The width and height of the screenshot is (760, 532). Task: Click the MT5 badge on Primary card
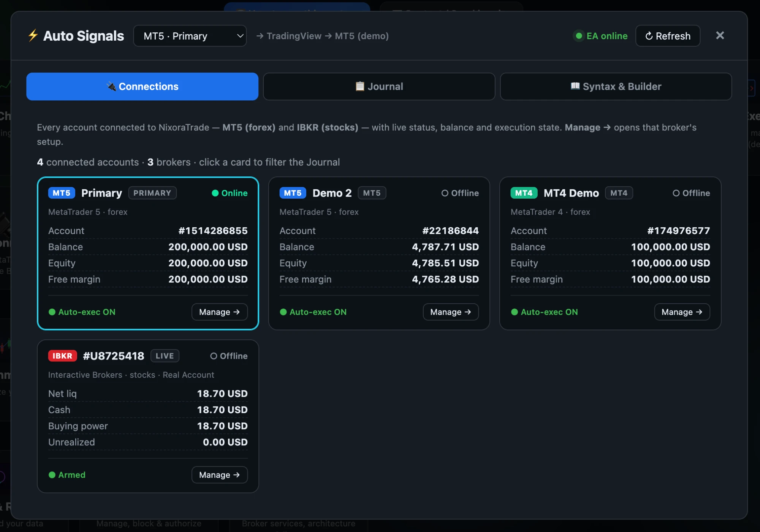click(x=62, y=193)
